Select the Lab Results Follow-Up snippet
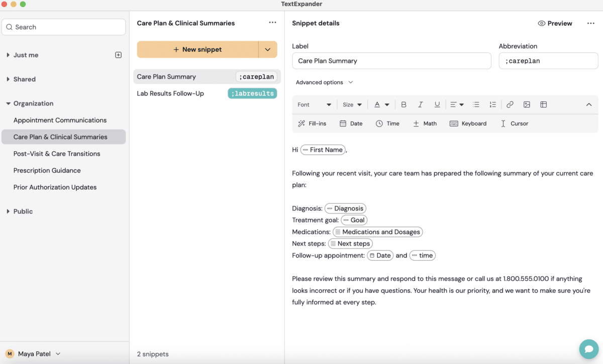603x364 pixels. 207,93
